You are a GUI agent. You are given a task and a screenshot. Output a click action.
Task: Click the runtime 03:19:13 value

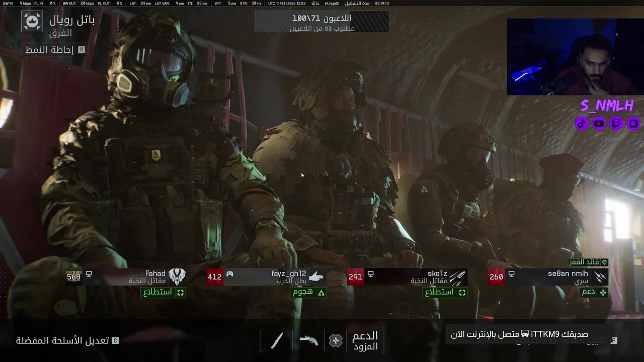(382, 3)
